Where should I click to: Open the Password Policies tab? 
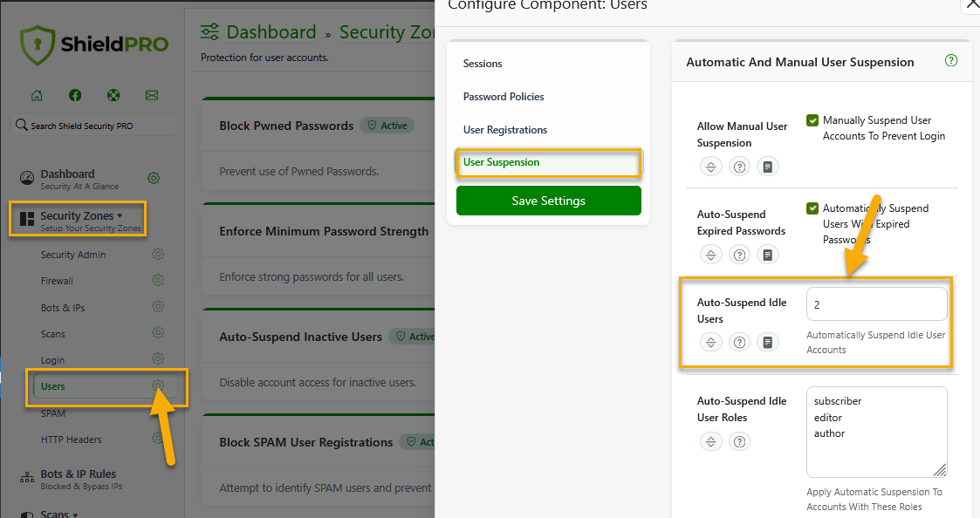coord(504,97)
